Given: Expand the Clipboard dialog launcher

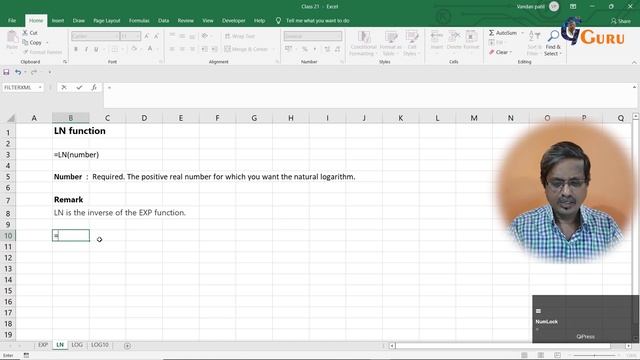Looking at the screenshot, I should 65,62.
